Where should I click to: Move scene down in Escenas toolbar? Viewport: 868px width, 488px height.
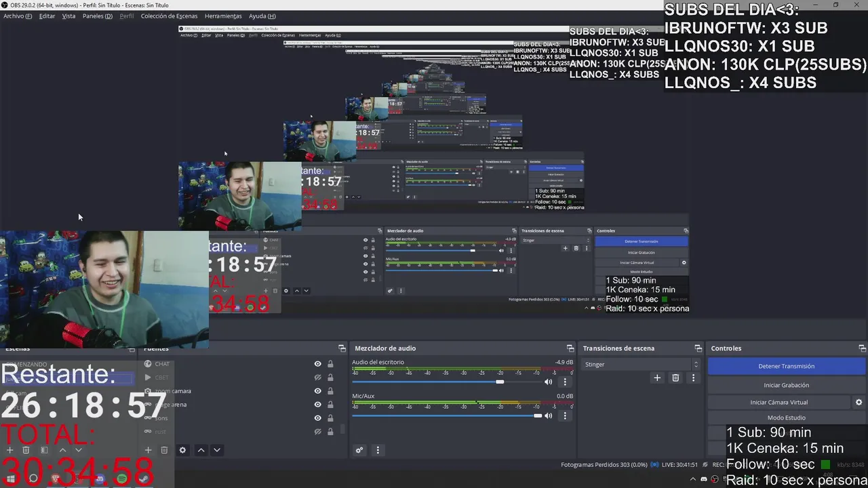coord(79,450)
